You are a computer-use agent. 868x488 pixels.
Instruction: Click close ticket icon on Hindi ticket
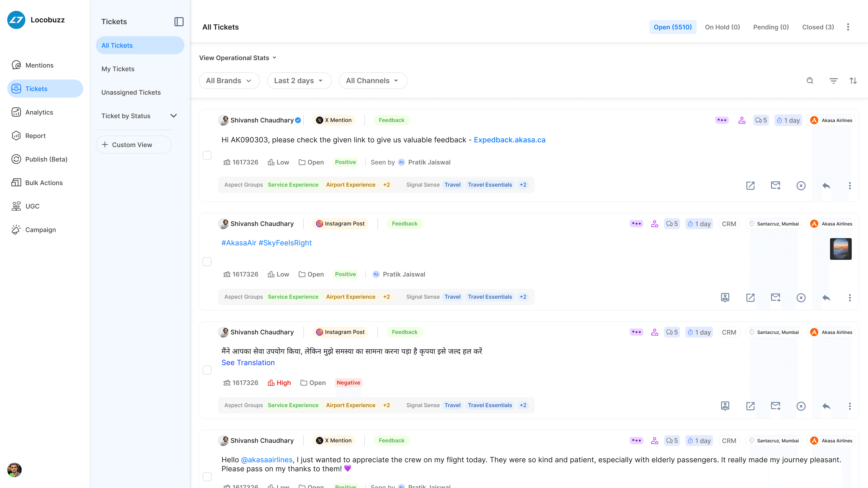point(801,406)
